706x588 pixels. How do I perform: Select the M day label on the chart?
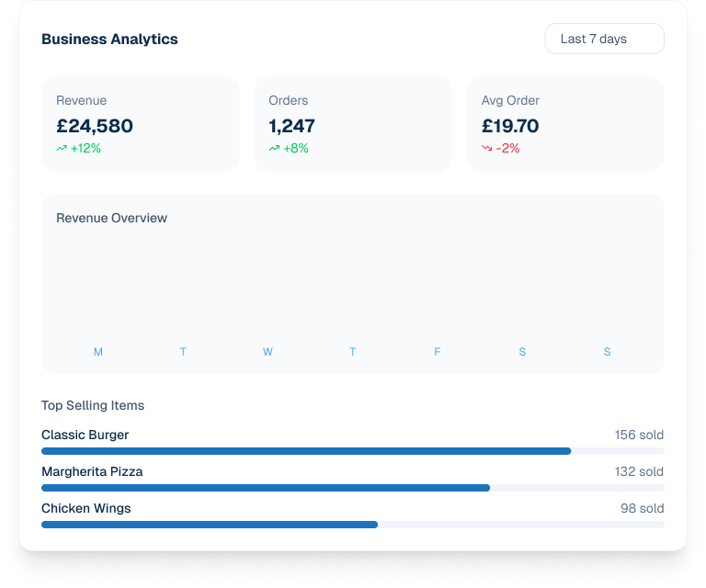98,352
